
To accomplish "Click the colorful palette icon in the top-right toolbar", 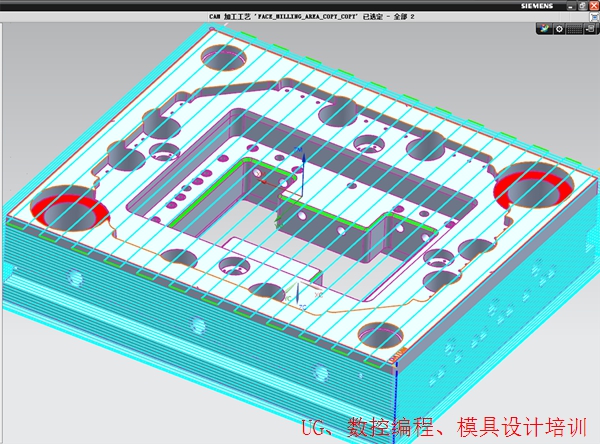I will coord(542,29).
